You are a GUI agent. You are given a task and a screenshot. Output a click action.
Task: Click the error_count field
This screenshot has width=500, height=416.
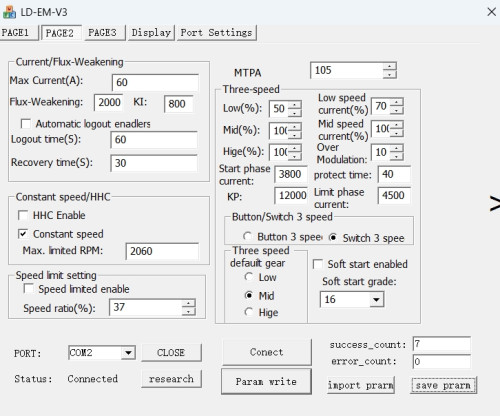(x=442, y=361)
